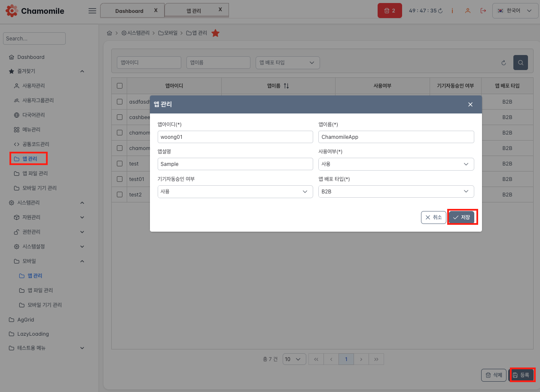Screen dimensions: 540x392
Task: Click the home breadcrumb icon
Action: click(110, 33)
